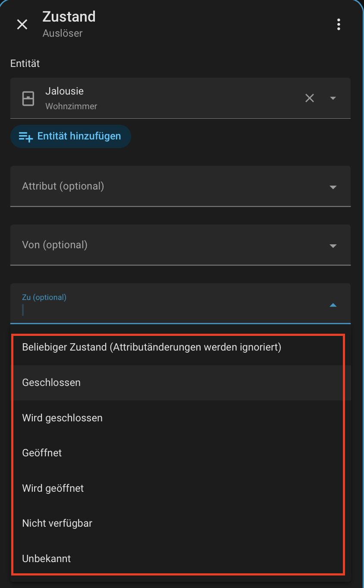Open the three-dot overflow menu
The width and height of the screenshot is (364, 588).
(x=339, y=25)
